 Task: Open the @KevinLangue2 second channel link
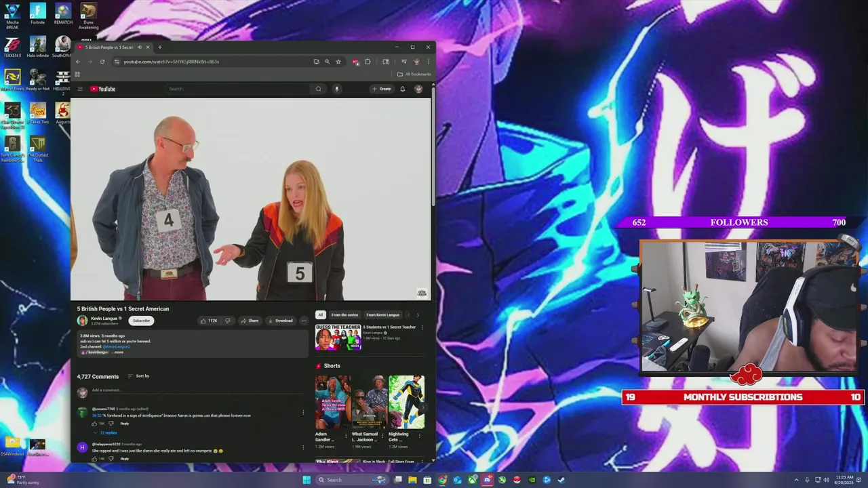tap(116, 347)
